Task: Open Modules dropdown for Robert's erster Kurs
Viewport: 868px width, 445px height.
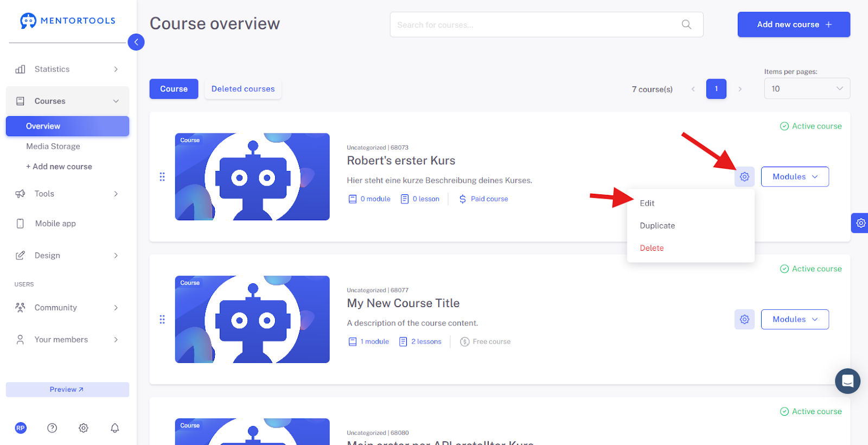Action: (795, 177)
